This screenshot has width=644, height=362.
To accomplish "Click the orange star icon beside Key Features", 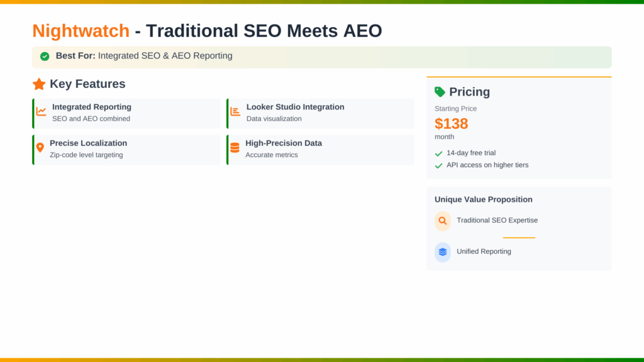I will coord(39,84).
